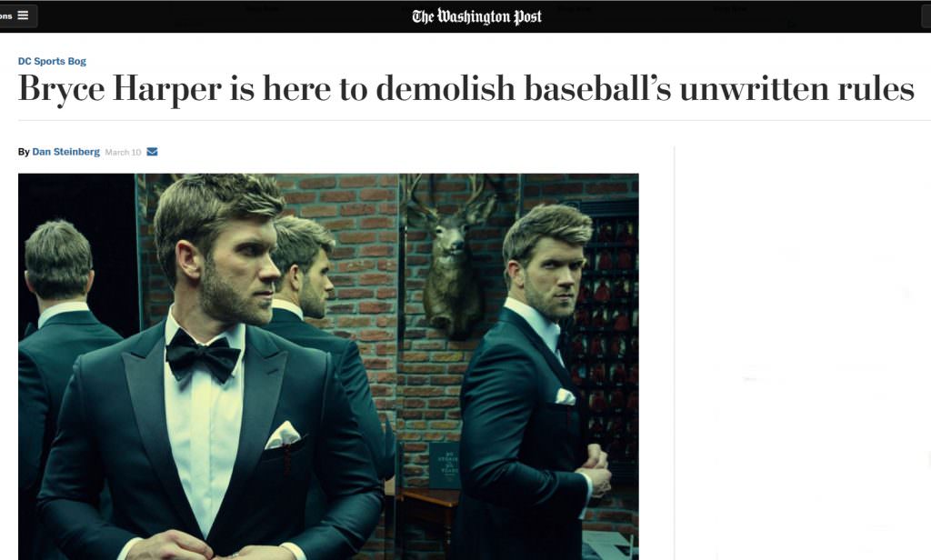Click the small green sign on the table
This screenshot has width=931, height=560.
444,466
